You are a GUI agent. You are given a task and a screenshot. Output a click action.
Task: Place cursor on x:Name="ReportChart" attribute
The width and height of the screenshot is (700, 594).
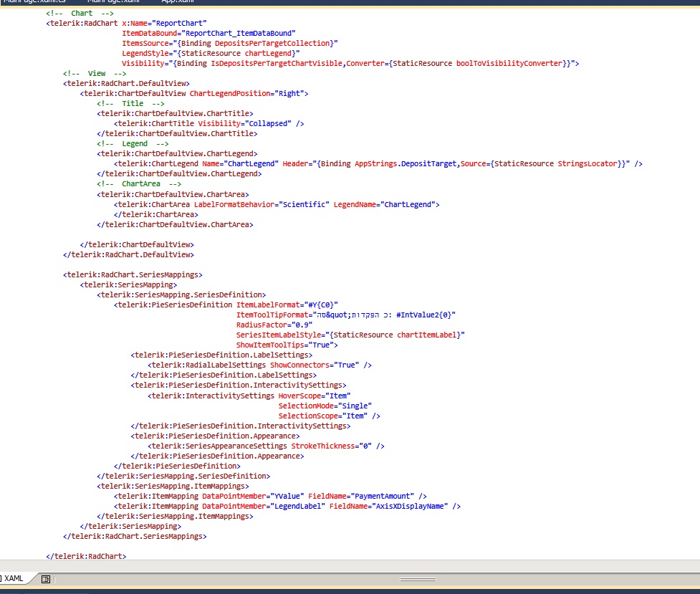(x=164, y=23)
